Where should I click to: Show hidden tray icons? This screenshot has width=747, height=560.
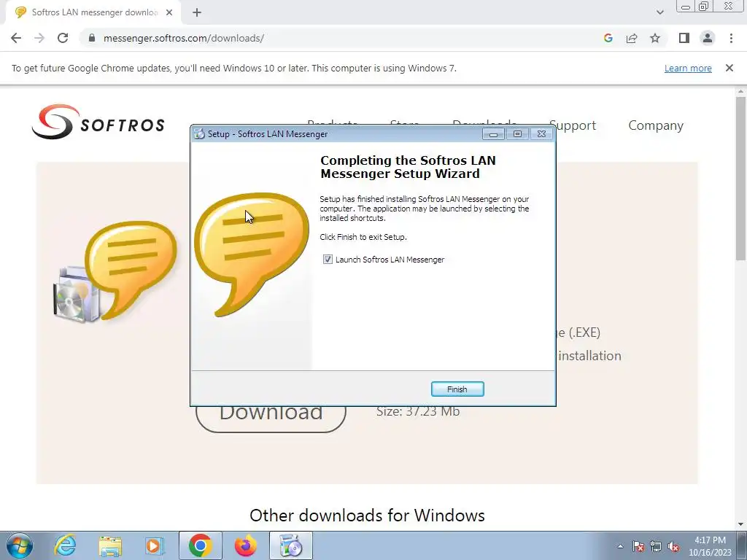(620, 546)
